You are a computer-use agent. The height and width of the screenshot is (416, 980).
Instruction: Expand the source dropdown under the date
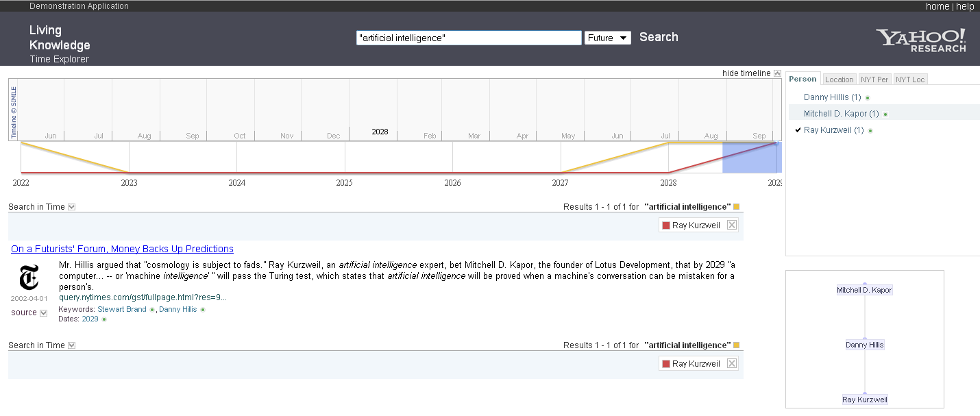click(x=44, y=313)
